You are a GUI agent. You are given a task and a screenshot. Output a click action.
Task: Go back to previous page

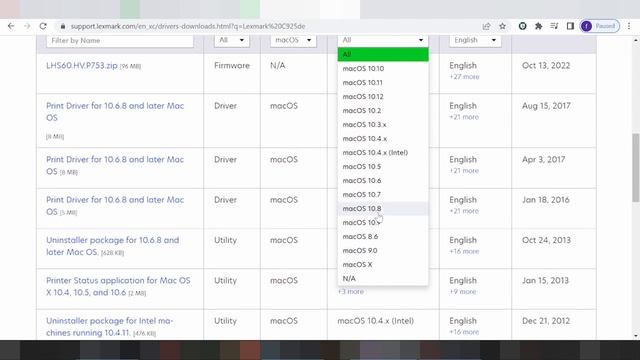tap(11, 26)
